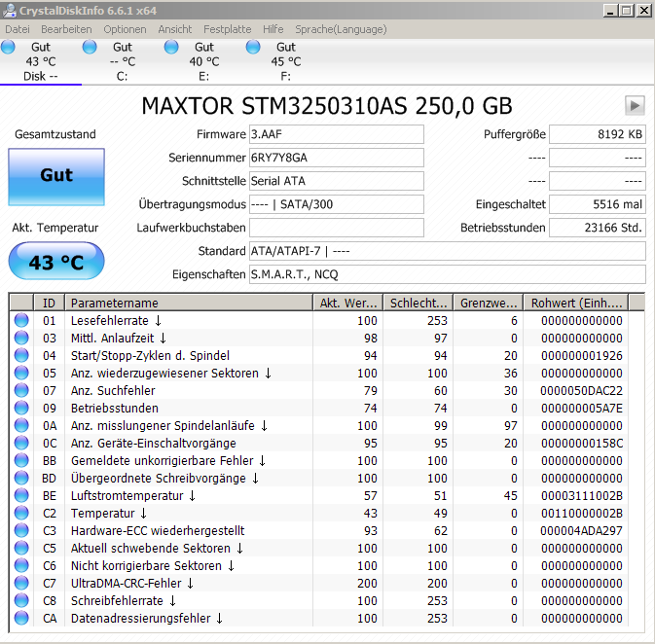The image size is (655, 644).
Task: Select the Datenadressierungsfehler parameter name
Action: tap(147, 619)
